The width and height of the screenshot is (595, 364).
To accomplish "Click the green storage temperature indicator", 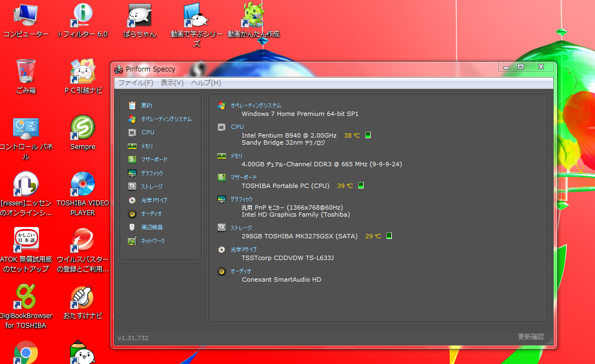I will pos(389,236).
